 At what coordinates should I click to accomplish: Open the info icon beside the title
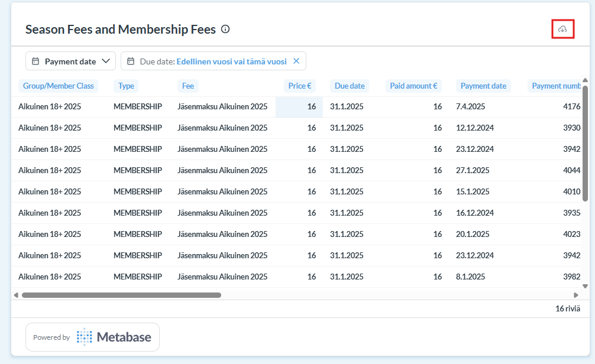225,29
